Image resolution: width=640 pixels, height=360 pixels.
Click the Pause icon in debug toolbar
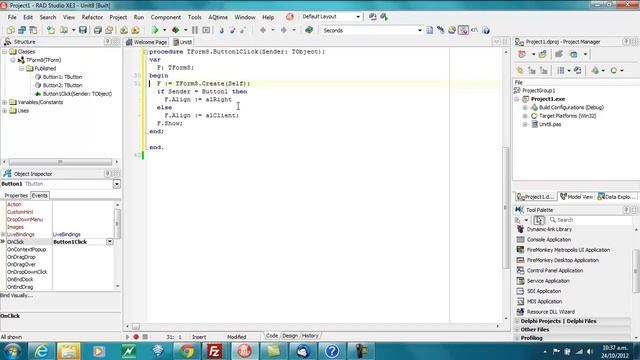(x=195, y=30)
